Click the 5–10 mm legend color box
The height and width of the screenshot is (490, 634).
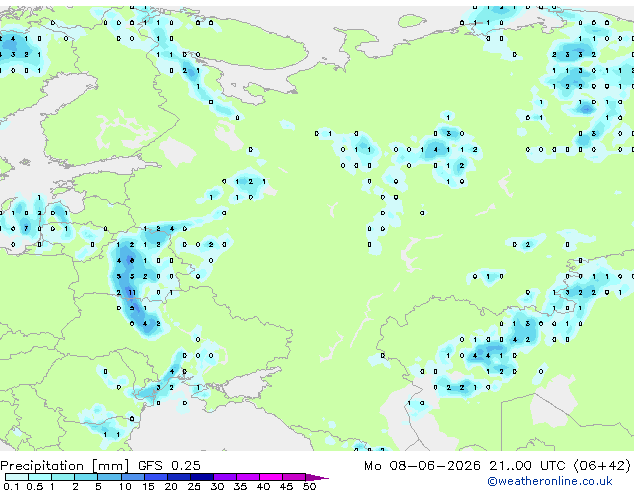point(110,477)
